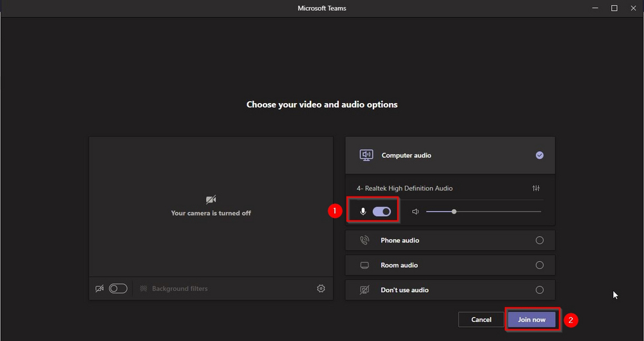The image size is (644, 341).
Task: Click the microphone icon beside the toggle
Action: pyautogui.click(x=363, y=212)
